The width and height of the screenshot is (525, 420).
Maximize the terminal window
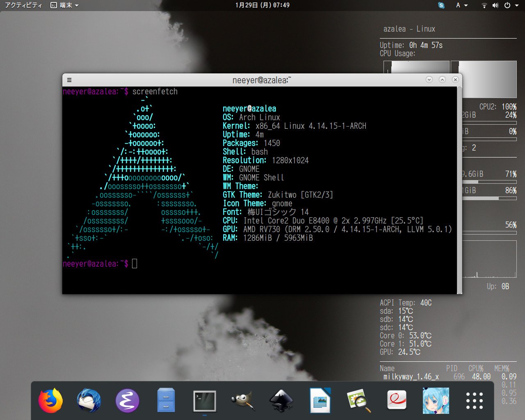click(442, 80)
